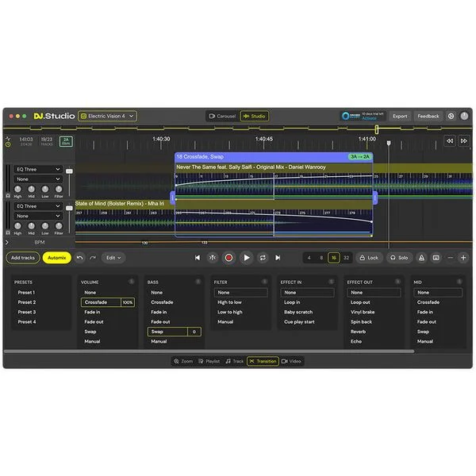Enable Solo headphone toggle
Viewport: 476px width, 476px height.
(x=399, y=258)
